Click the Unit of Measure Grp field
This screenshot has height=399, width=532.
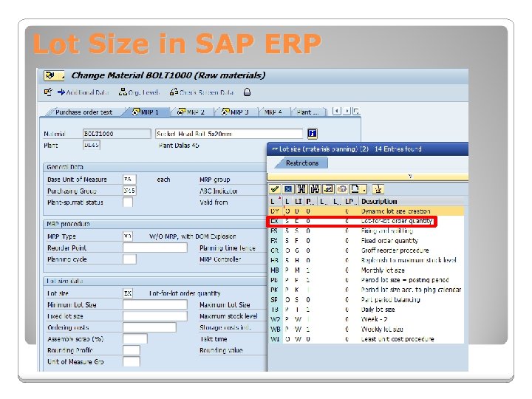(x=132, y=361)
